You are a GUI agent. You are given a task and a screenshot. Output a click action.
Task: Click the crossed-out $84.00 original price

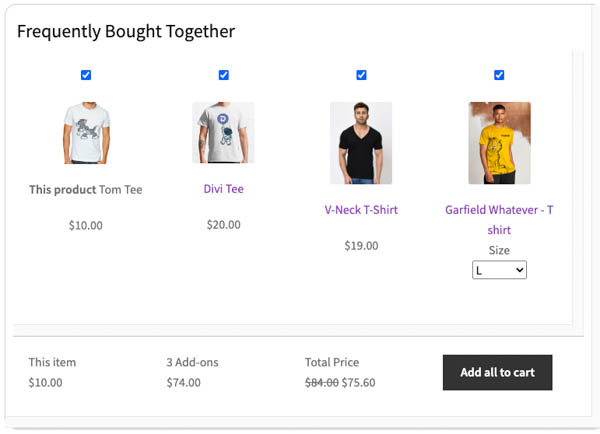pyautogui.click(x=321, y=382)
